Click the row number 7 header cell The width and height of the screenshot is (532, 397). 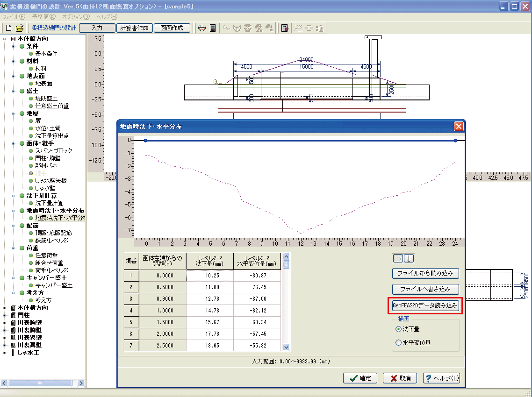(131, 346)
